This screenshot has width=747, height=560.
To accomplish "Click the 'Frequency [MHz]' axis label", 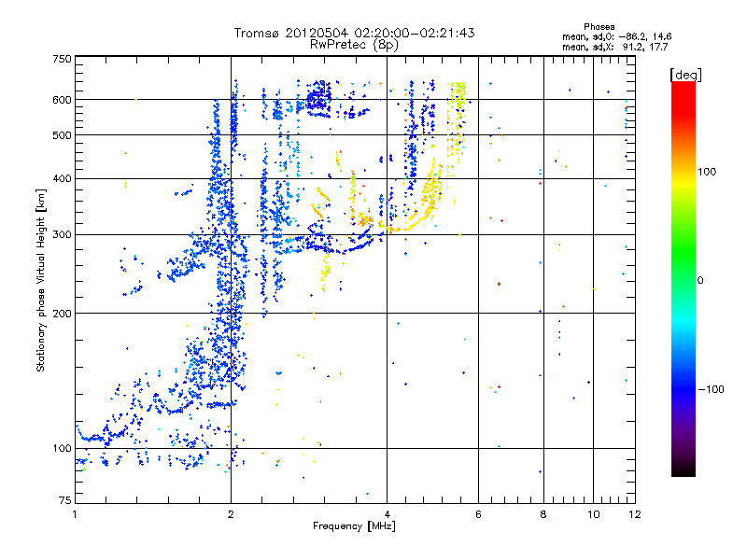I will coord(354,526).
